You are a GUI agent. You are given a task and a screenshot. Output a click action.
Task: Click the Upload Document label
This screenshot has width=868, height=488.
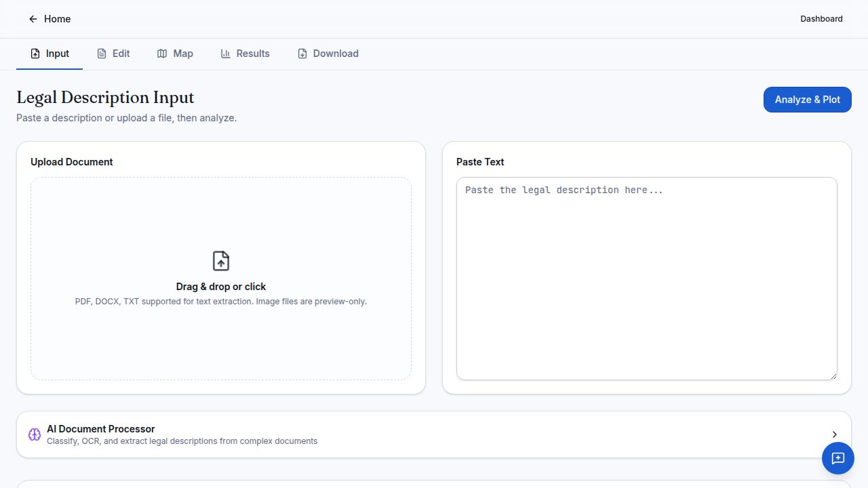[71, 162]
